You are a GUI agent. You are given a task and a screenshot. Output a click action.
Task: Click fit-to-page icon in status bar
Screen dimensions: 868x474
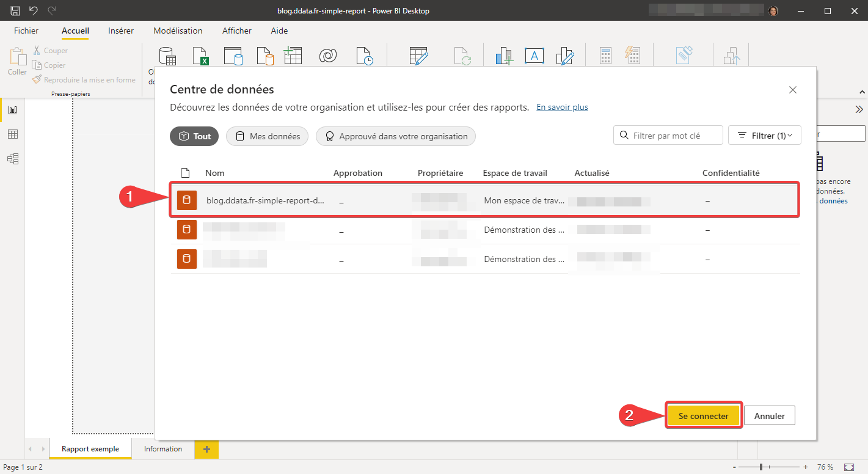point(849,467)
